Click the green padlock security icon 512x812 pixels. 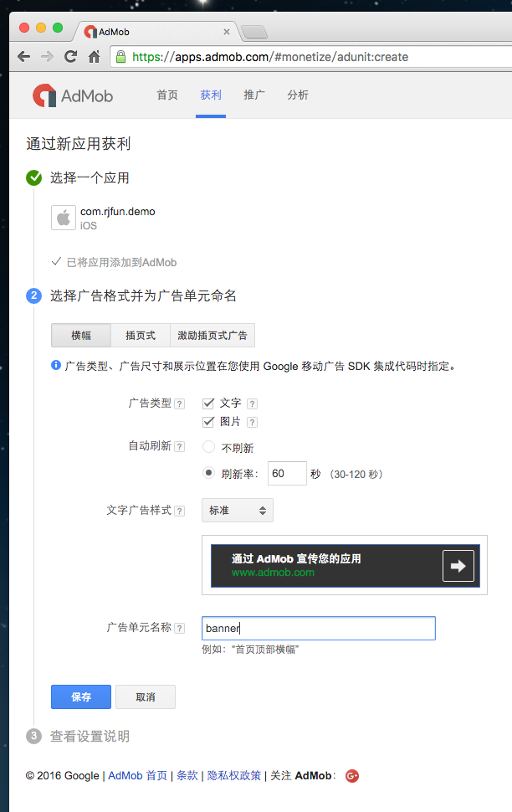coord(120,56)
